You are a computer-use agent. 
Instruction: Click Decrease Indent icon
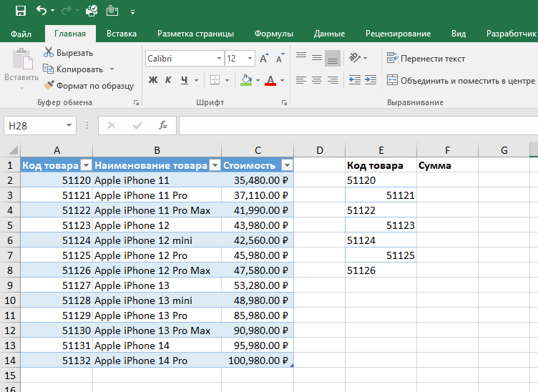354,80
